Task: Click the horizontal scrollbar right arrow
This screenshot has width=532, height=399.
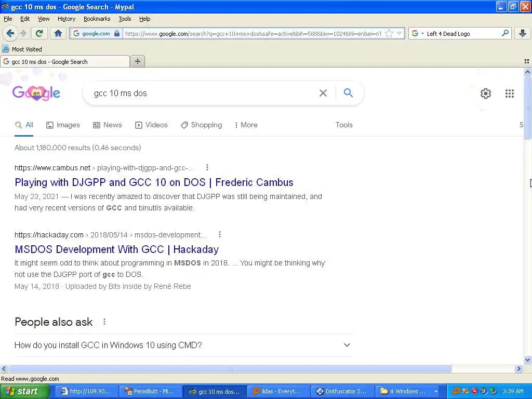Action: click(x=518, y=368)
